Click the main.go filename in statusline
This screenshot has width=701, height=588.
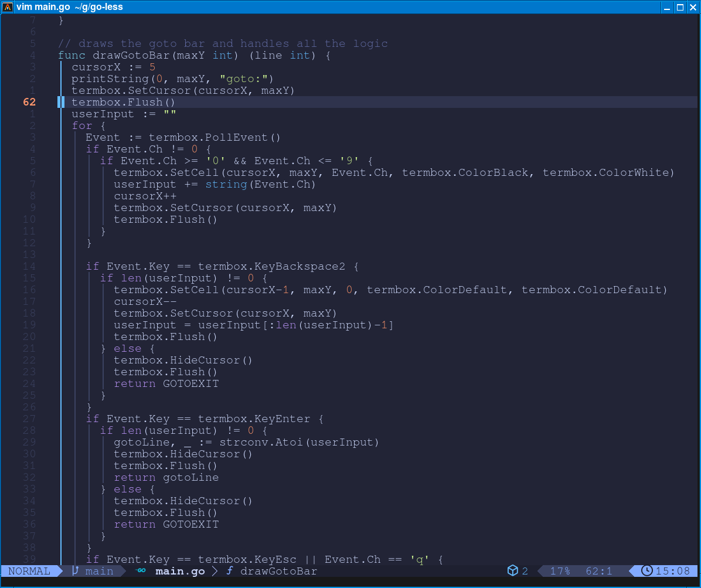point(180,571)
